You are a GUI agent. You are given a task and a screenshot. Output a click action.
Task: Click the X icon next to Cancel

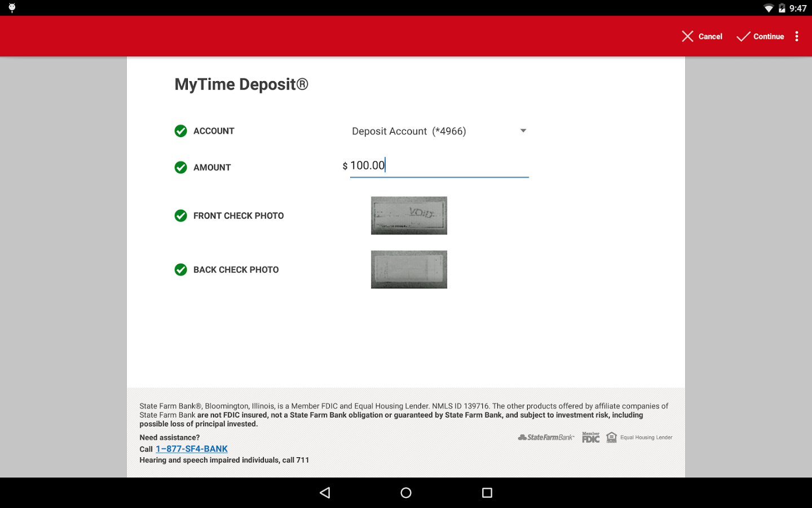pos(687,36)
